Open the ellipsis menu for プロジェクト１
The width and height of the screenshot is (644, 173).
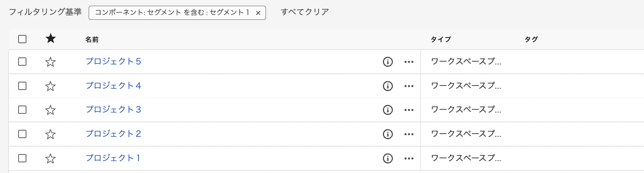(409, 158)
